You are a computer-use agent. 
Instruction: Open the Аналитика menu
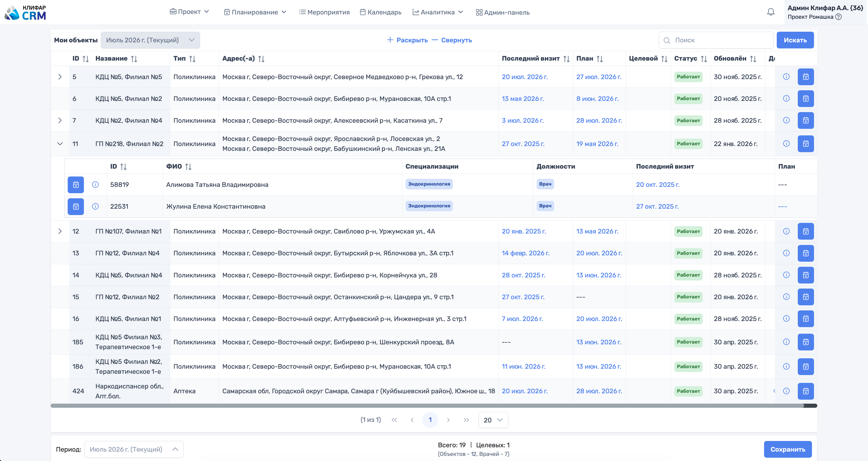[x=438, y=12]
